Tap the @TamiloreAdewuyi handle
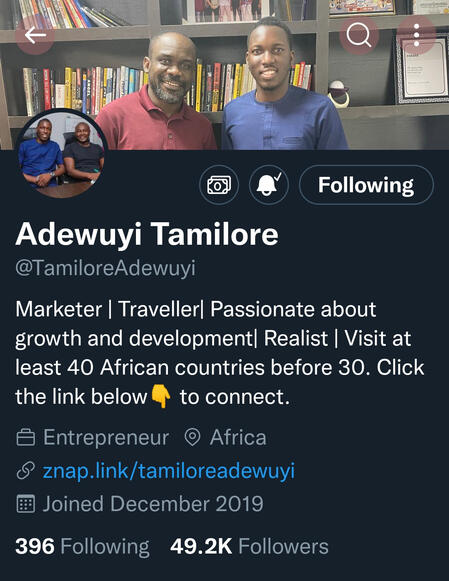The width and height of the screenshot is (449, 581). pos(105,268)
